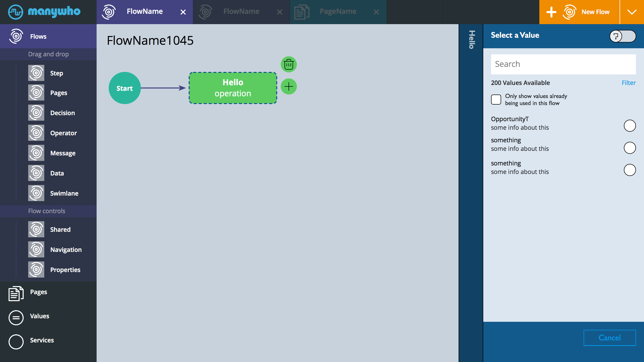Screen dimensions: 644x362
Task: Click the Properties flow control icon
Action: tap(36, 269)
